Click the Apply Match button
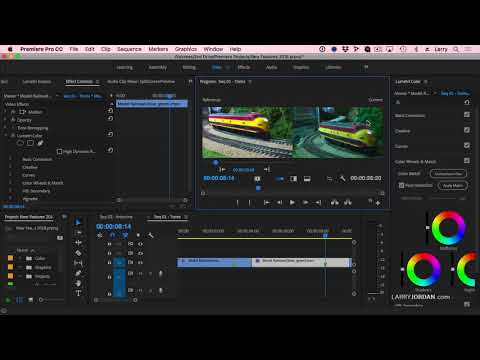Image resolution: width=480 pixels, height=360 pixels. (x=453, y=186)
